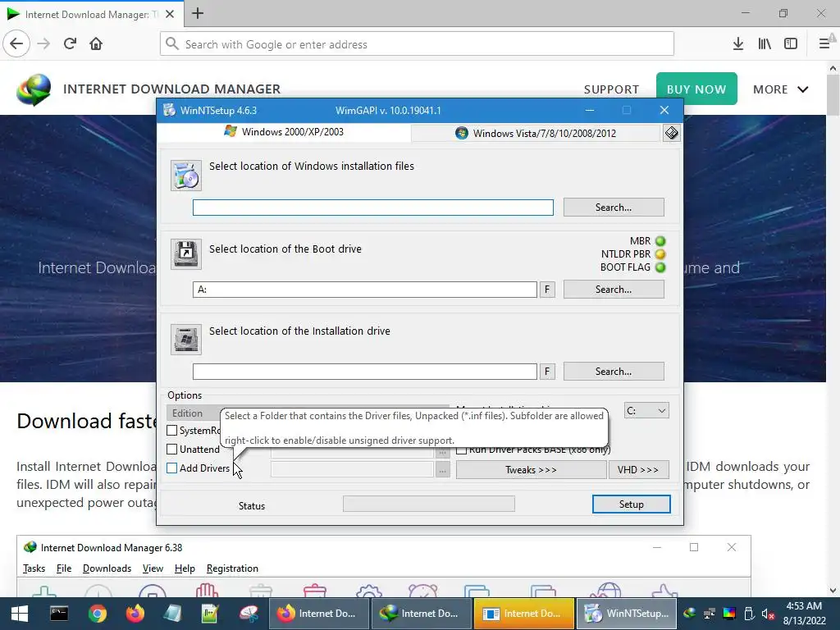Viewport: 840px width, 630px height.
Task: Tick the SystemRoot checkbox
Action: coord(172,430)
